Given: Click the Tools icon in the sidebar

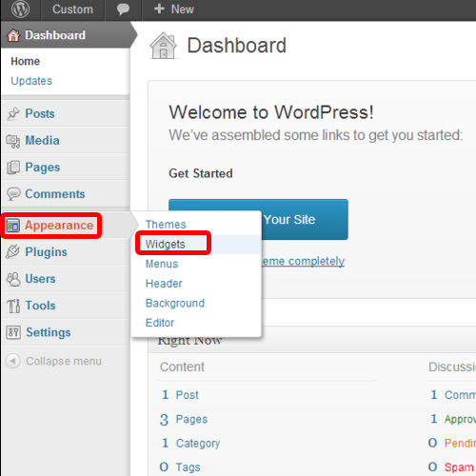Looking at the screenshot, I should click(13, 306).
